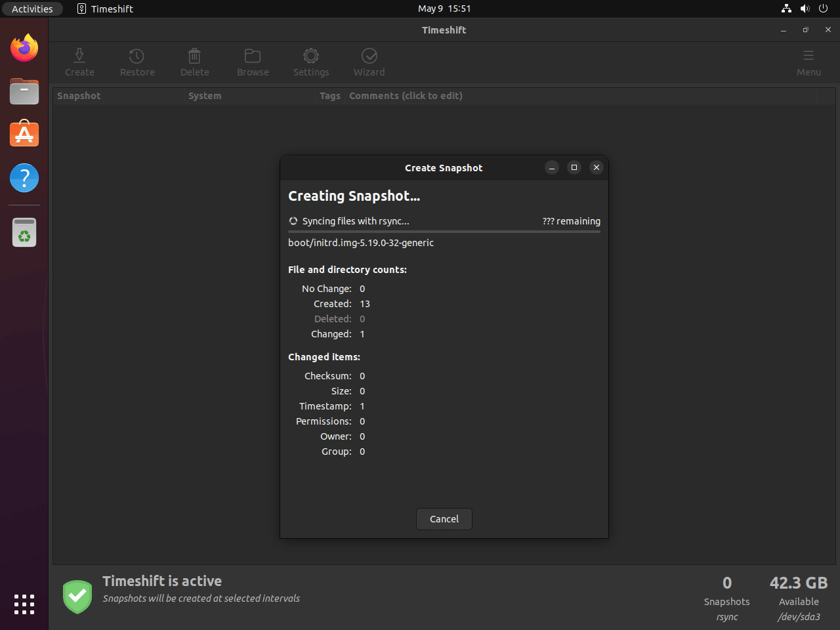Click the network status icon
Screen dimensions: 840x630
(786, 9)
